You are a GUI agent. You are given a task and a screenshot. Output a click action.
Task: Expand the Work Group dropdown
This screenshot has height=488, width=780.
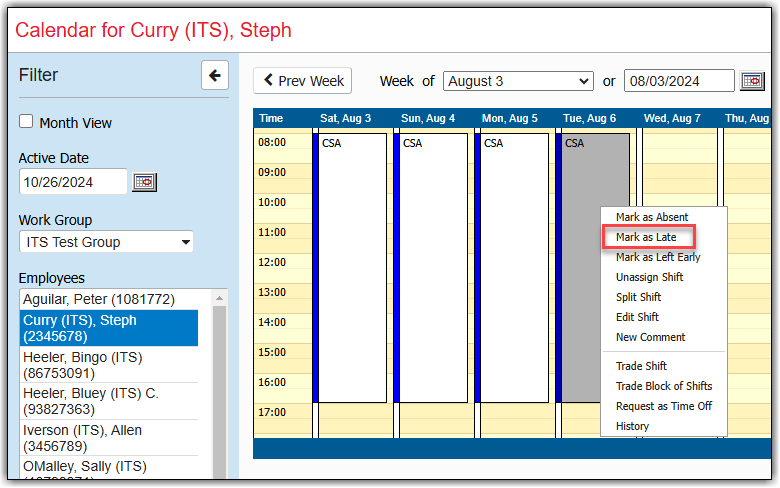point(106,242)
